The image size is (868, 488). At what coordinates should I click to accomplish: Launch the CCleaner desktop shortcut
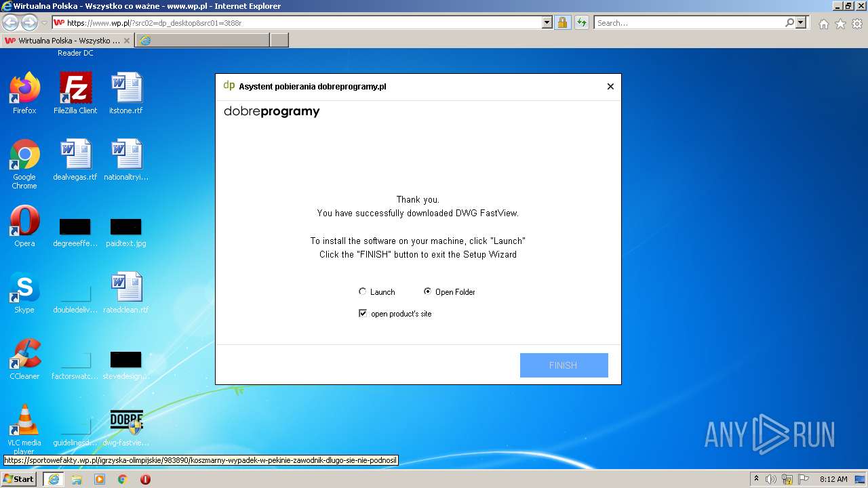click(24, 359)
